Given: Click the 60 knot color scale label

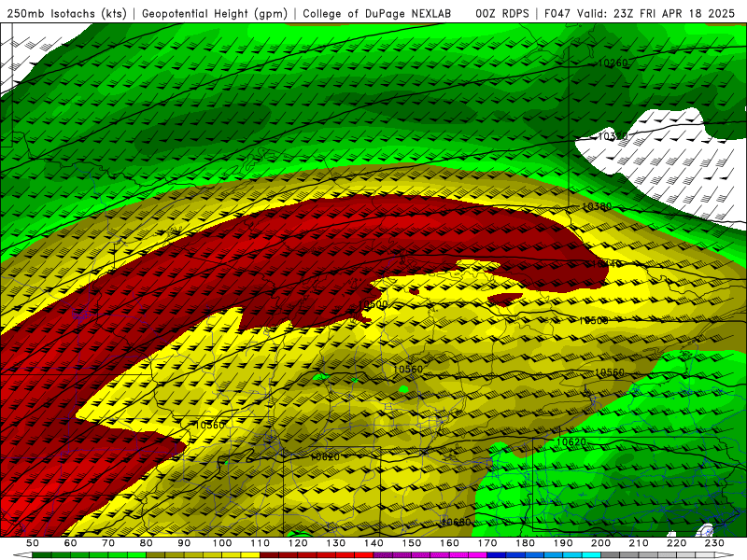Looking at the screenshot, I should point(70,543).
